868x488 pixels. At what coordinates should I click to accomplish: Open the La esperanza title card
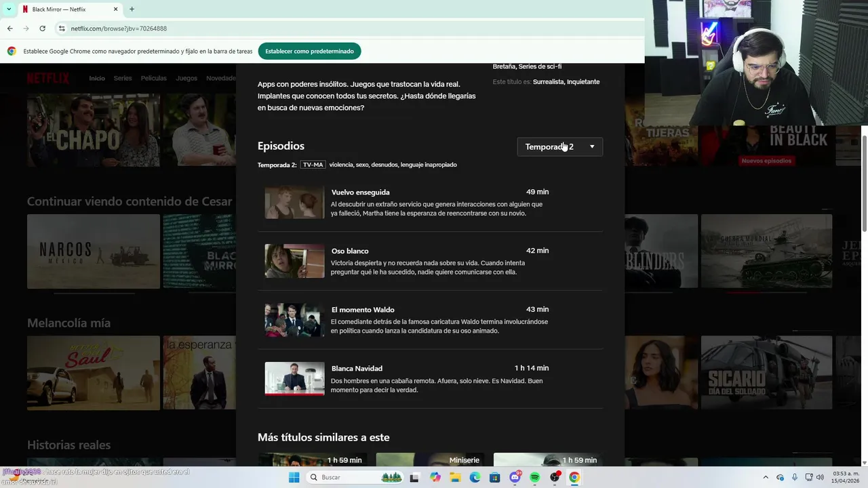coord(199,373)
